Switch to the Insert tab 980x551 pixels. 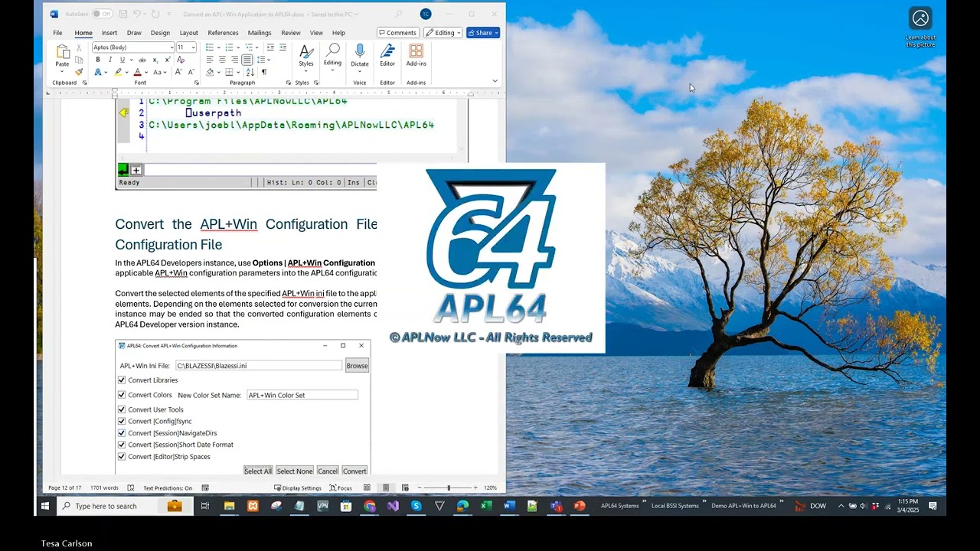(x=109, y=33)
